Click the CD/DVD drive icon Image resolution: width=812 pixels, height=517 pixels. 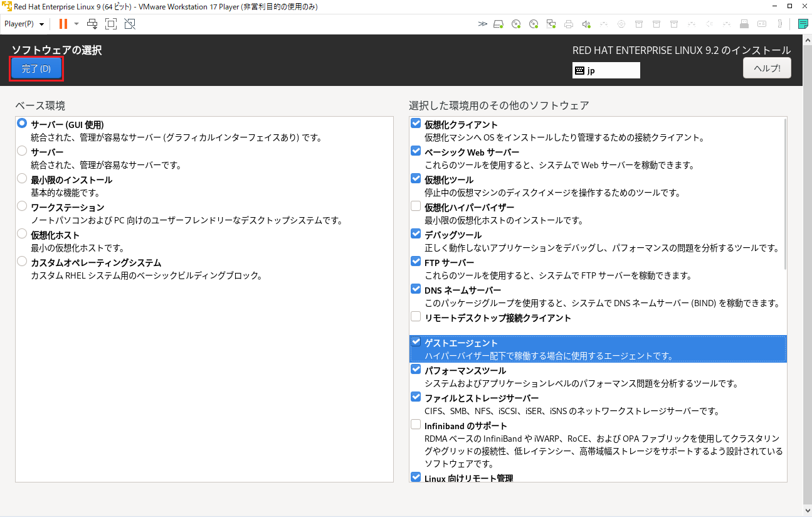(515, 24)
